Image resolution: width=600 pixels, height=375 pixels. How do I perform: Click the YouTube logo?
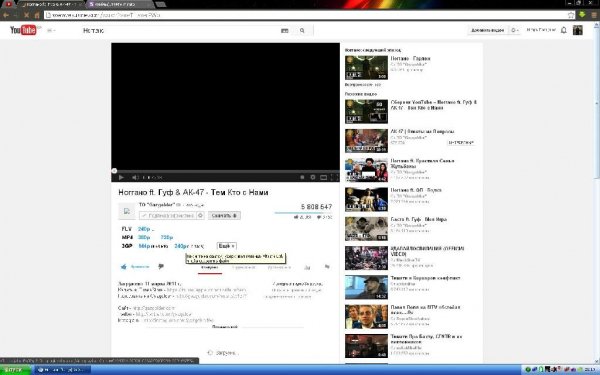pyautogui.click(x=23, y=30)
